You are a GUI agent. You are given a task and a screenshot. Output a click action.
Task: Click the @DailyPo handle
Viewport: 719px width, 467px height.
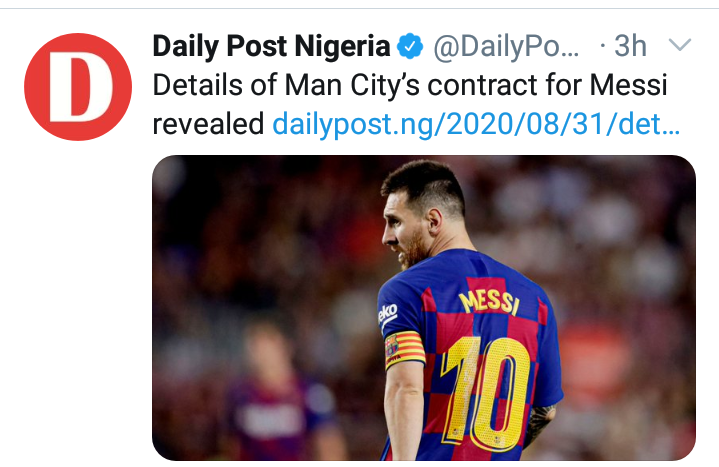[505, 46]
